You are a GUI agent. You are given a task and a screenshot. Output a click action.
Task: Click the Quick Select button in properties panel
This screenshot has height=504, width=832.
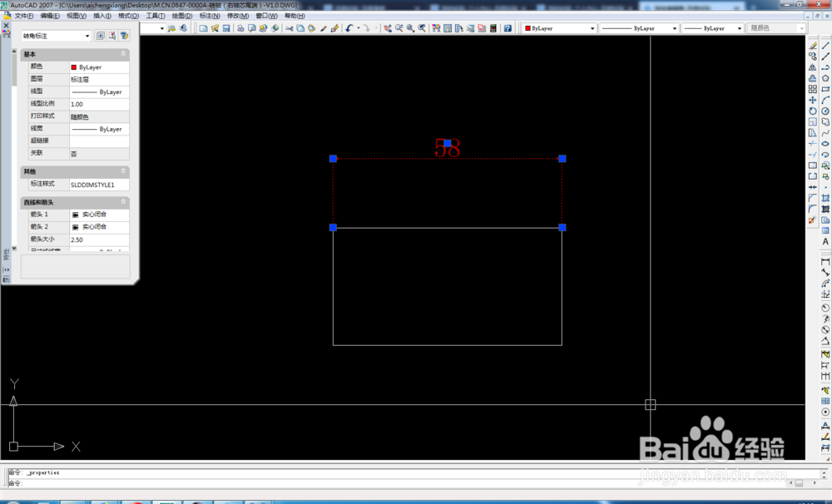(x=124, y=36)
